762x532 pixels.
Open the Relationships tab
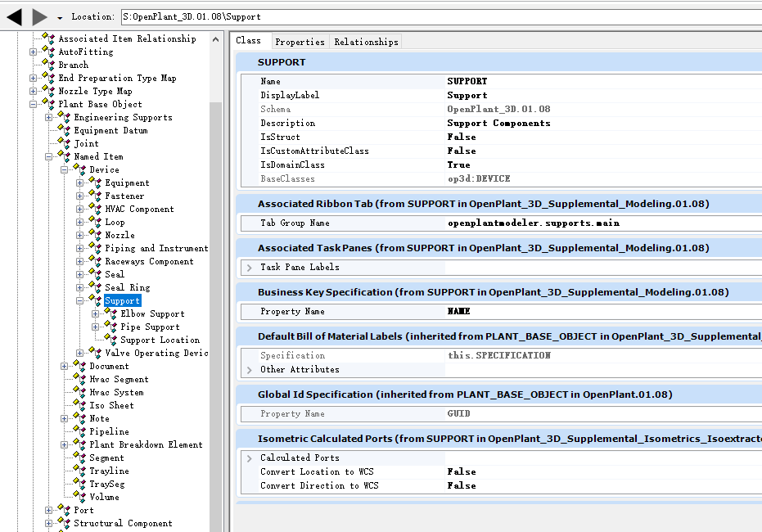click(x=366, y=42)
